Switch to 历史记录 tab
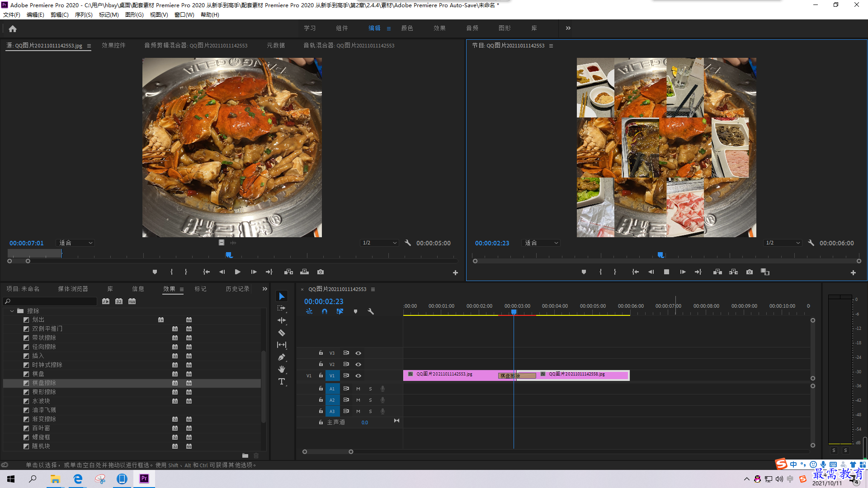This screenshot has height=488, width=868. [237, 289]
